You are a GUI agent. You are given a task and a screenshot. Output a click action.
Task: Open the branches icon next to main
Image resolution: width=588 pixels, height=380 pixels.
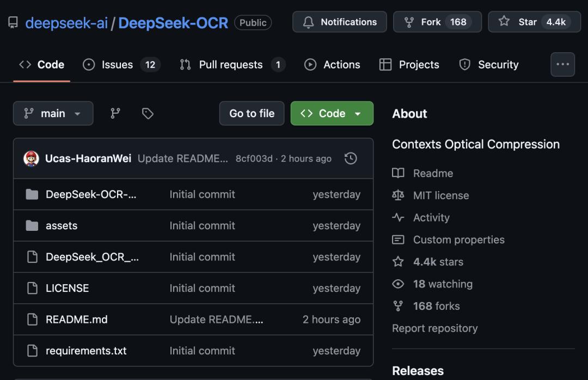(115, 113)
